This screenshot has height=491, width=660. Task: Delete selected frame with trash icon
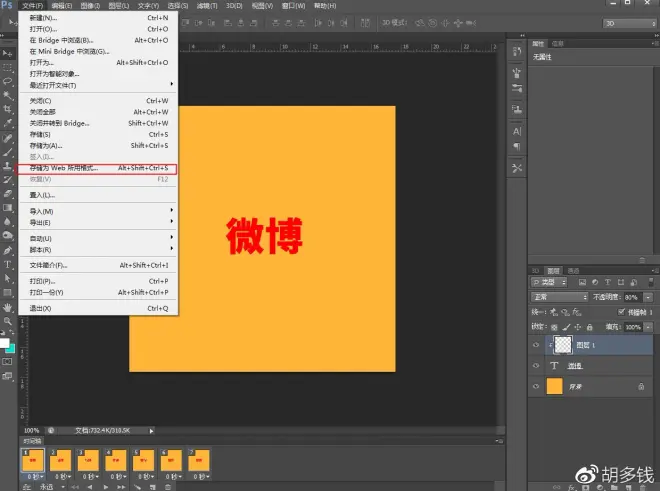click(168, 487)
